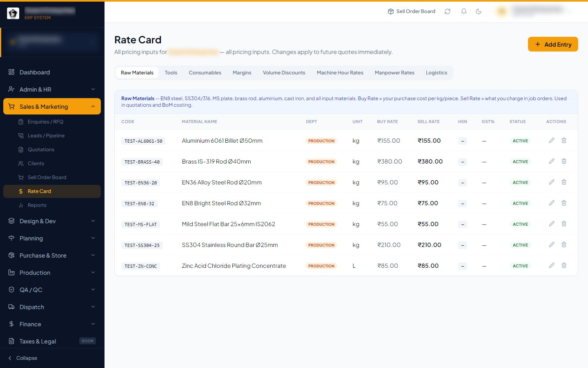
Task: Click the ERP system logo
Action: 13,13
